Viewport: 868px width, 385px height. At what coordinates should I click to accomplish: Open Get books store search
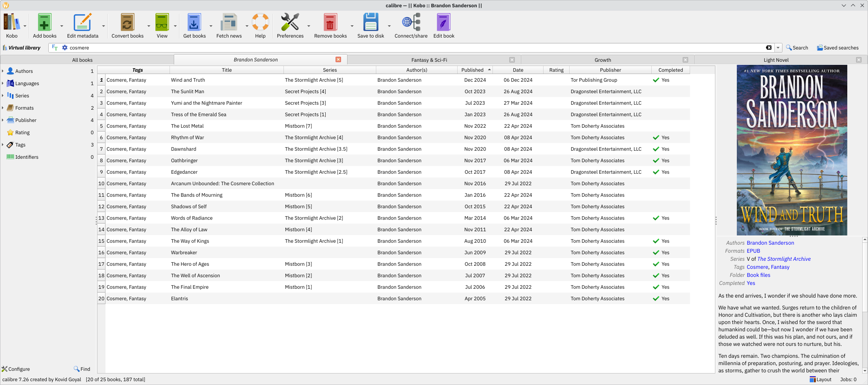click(x=194, y=22)
